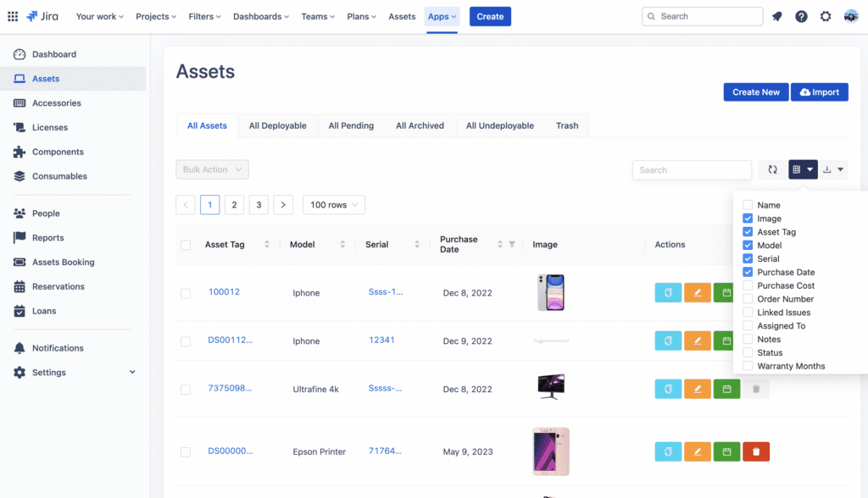
Task: Open the 100 rows page size dropdown
Action: [333, 204]
